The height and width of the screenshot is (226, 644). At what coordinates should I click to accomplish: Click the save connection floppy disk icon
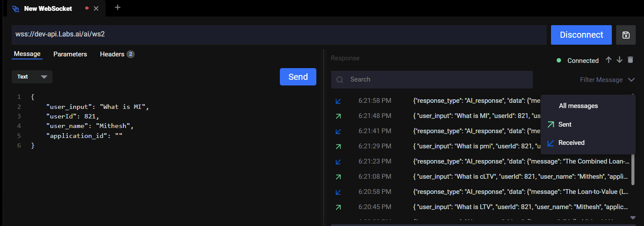coord(626,35)
